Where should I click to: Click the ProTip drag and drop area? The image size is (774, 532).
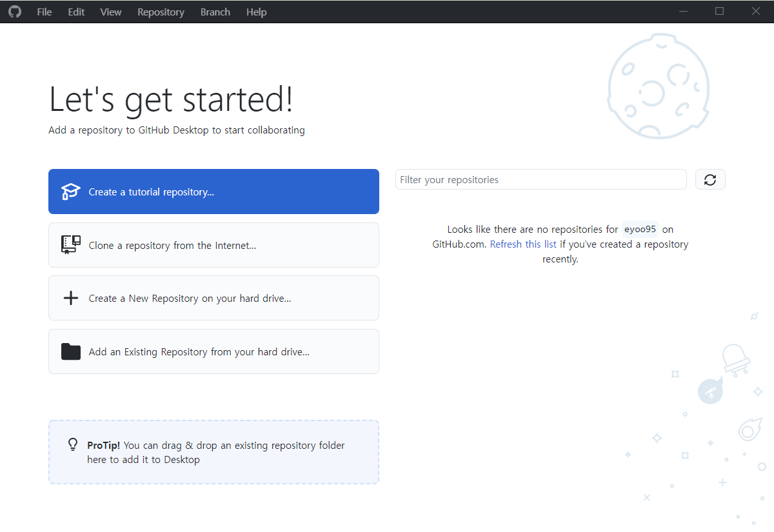[x=213, y=452]
